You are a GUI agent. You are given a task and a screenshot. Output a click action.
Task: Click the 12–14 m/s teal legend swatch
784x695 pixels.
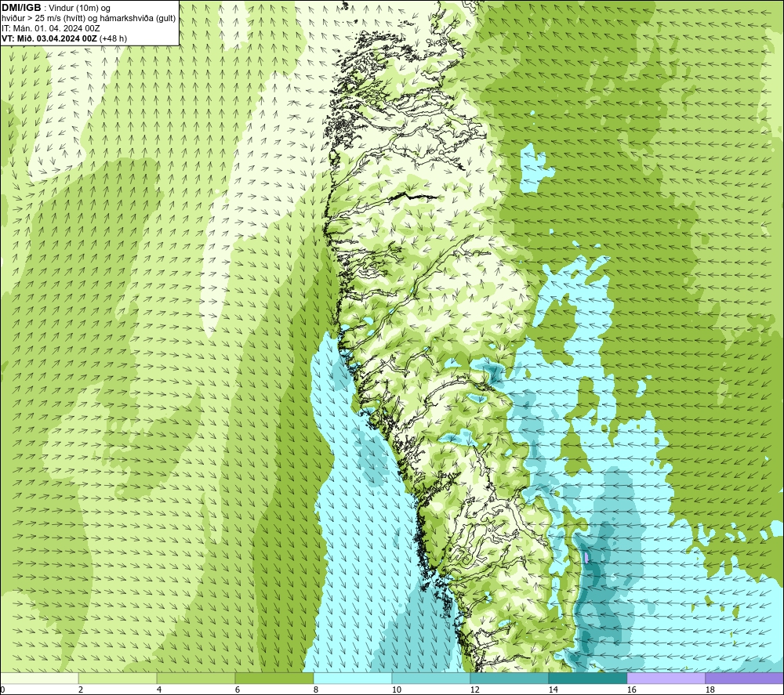tap(509, 678)
